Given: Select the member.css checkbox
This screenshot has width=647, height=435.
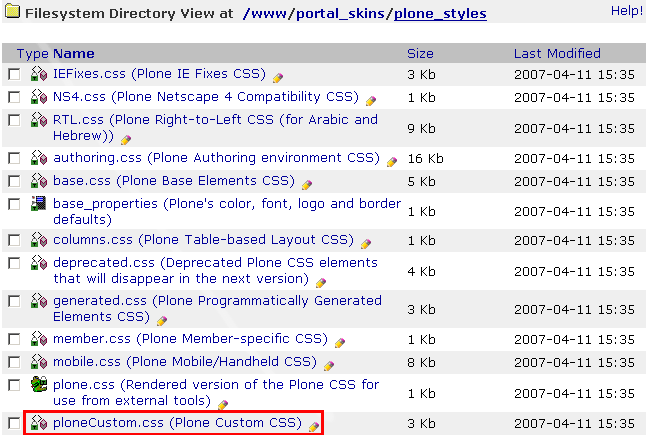Looking at the screenshot, I should 14,340.
